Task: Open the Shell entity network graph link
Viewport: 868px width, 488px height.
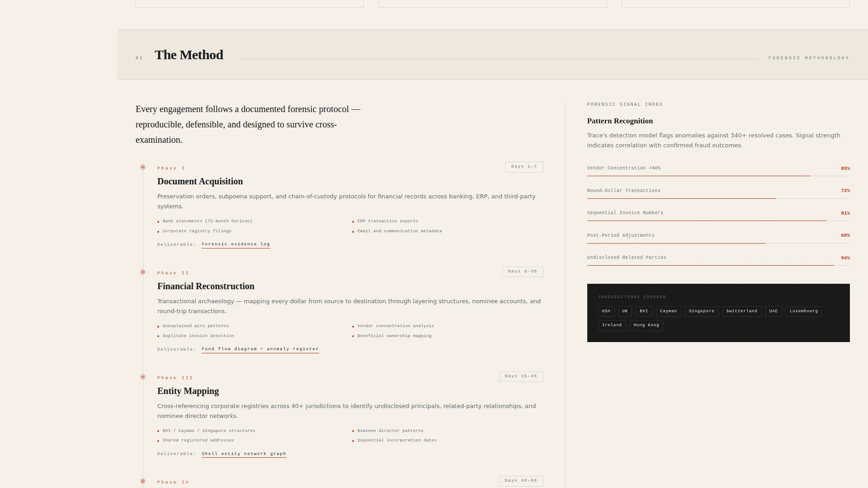Action: pos(244,454)
